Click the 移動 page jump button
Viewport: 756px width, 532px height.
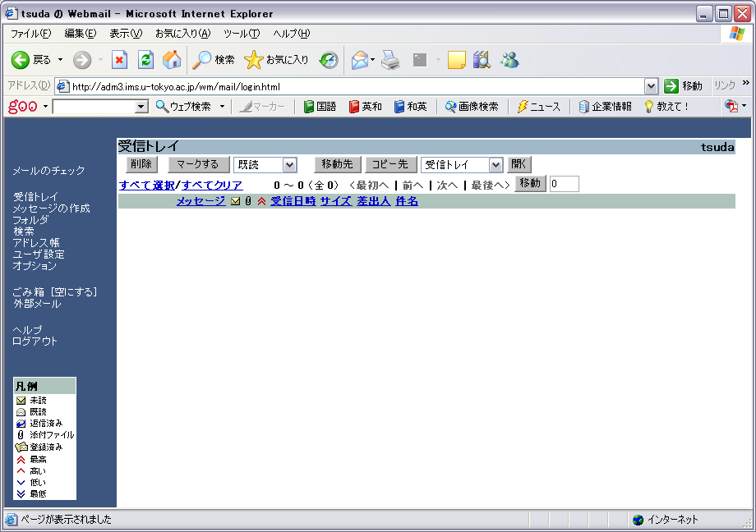[530, 184]
